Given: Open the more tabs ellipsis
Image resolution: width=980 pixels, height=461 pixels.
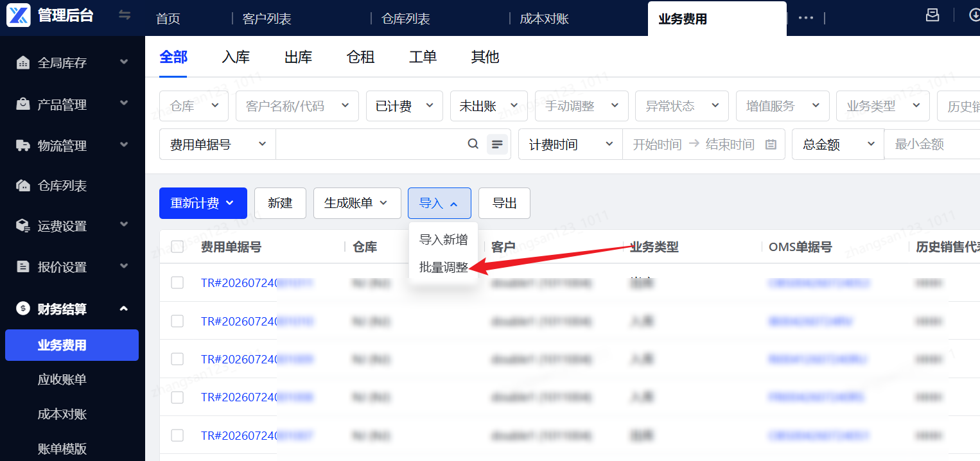Looking at the screenshot, I should pyautogui.click(x=806, y=18).
